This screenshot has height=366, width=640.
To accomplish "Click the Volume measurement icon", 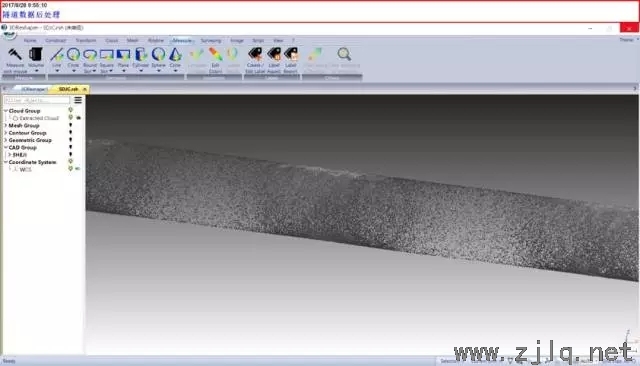I will 36,54.
